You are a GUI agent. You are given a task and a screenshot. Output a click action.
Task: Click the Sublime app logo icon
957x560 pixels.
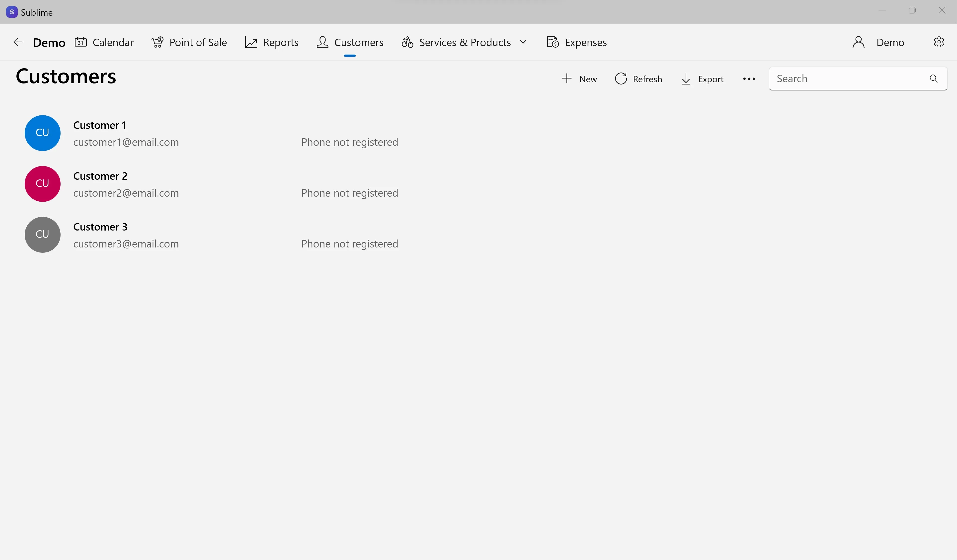[12, 12]
